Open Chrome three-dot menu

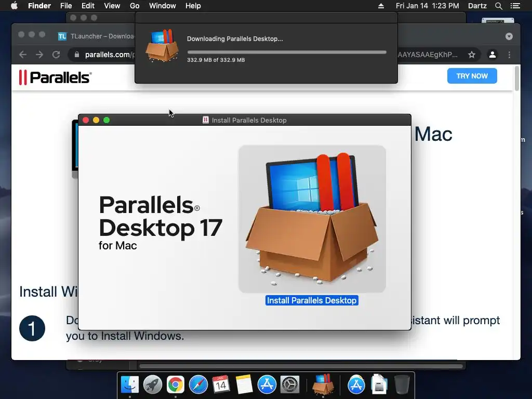click(x=509, y=55)
